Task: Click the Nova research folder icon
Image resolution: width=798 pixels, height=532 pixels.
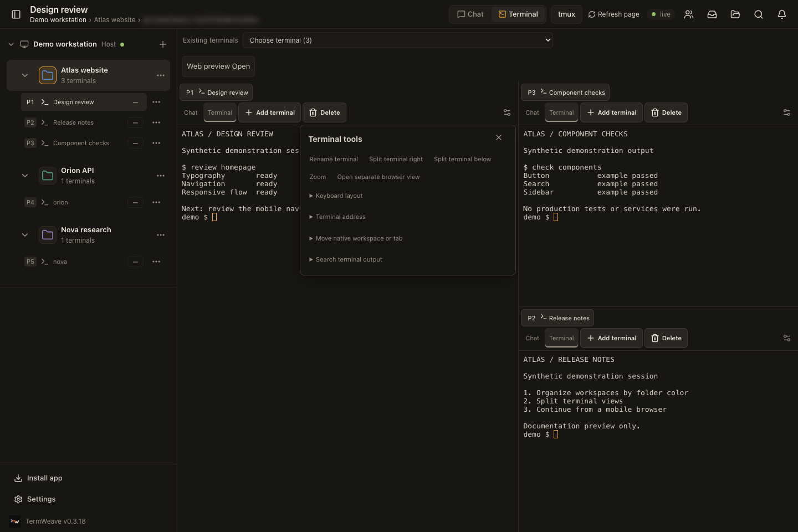Action: 48,235
